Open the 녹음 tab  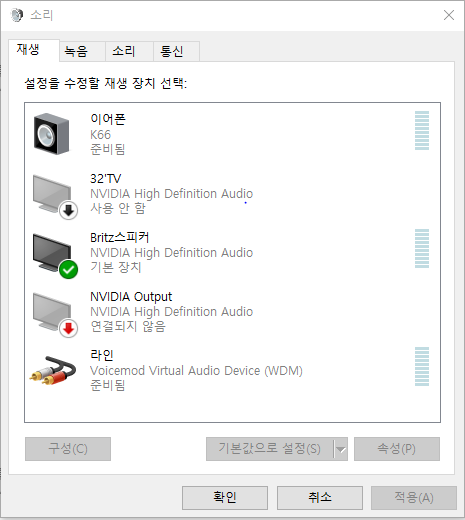tap(82, 51)
